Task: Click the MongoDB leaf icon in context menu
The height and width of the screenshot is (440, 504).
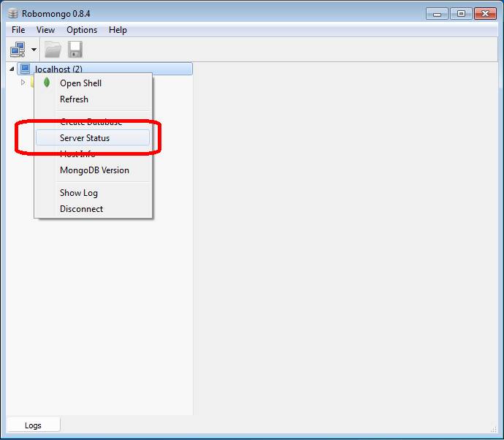Action: (x=47, y=83)
